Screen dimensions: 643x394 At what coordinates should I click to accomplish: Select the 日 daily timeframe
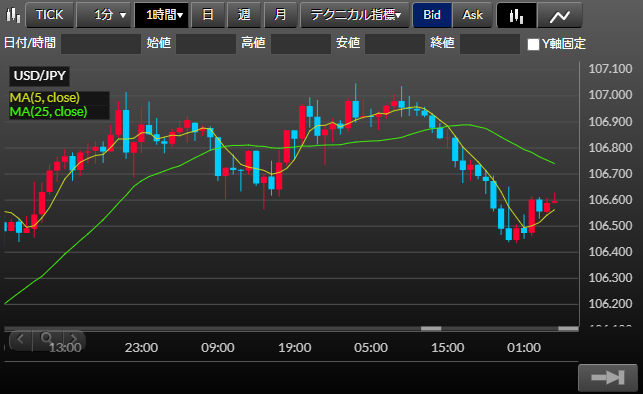[207, 15]
